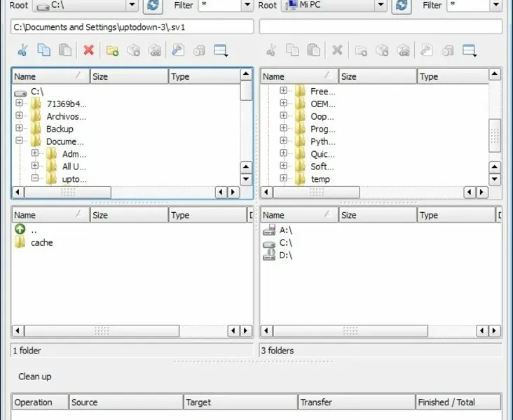Collapse the Docume... folder in left tree
513x420 pixels.
coord(19,141)
